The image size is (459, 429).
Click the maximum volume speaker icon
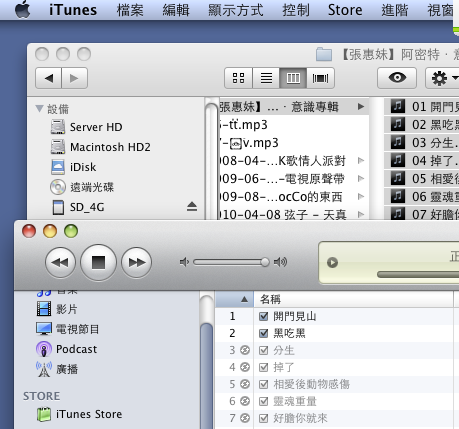coord(280,262)
